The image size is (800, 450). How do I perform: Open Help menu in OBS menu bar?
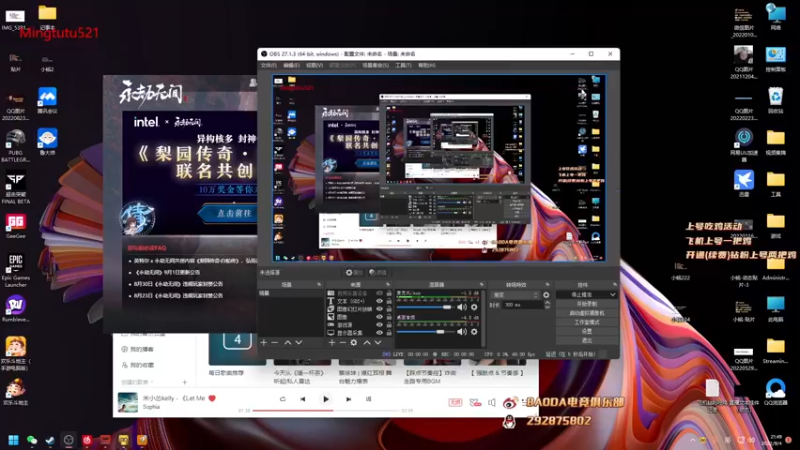(x=427, y=65)
